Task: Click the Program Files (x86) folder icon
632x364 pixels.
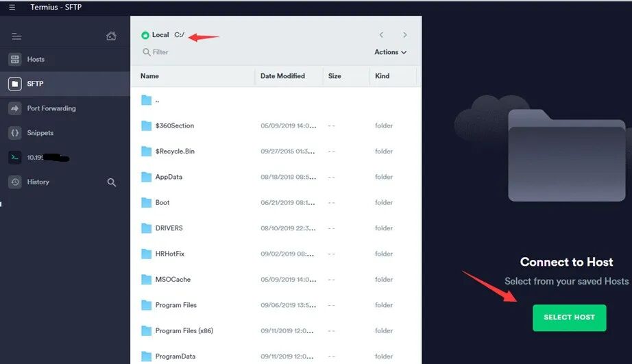Action: pyautogui.click(x=146, y=330)
